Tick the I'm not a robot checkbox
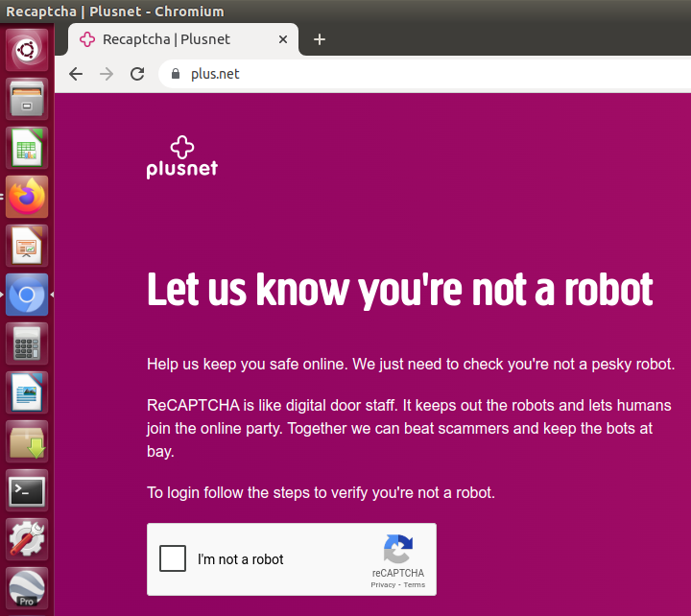This screenshot has height=616, width=691. tap(173, 558)
